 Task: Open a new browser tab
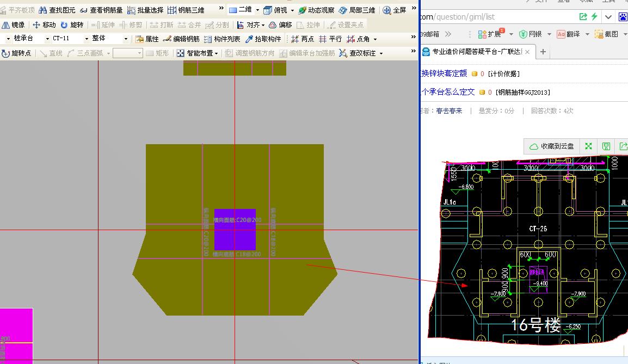(543, 52)
